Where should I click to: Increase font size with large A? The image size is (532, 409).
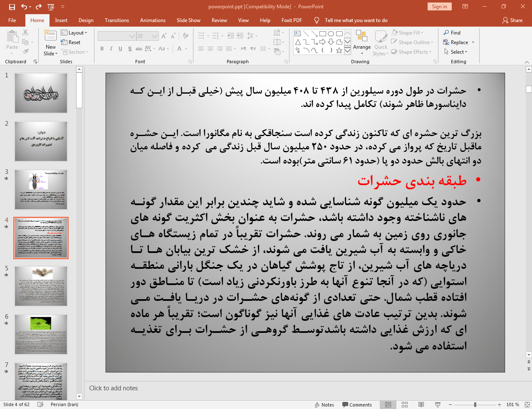point(164,36)
